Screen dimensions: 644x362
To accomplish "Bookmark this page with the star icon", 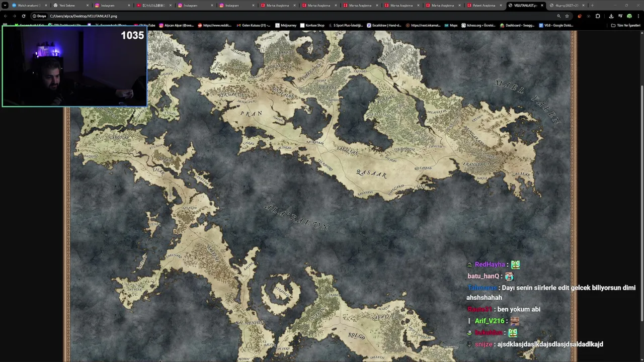I will (x=567, y=16).
